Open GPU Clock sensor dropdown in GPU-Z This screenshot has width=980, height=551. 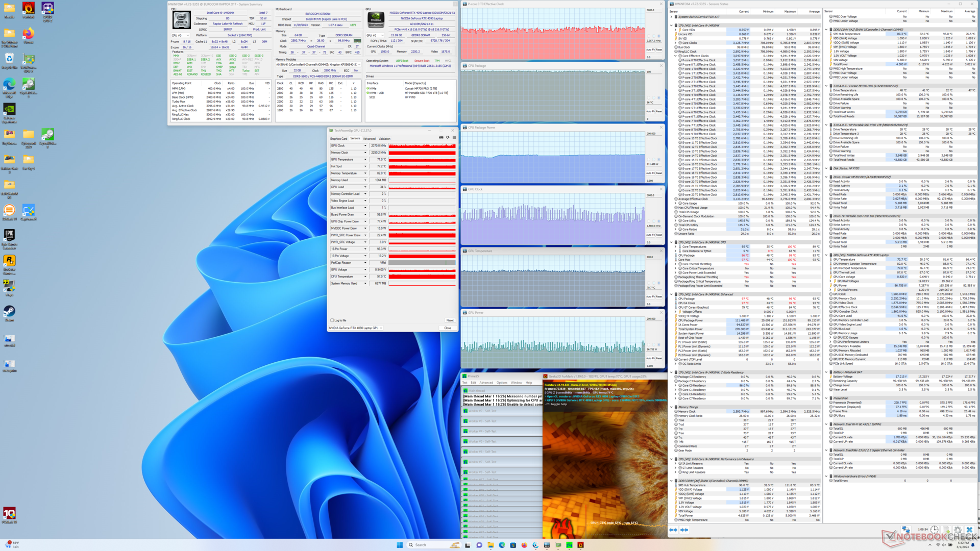pos(365,146)
